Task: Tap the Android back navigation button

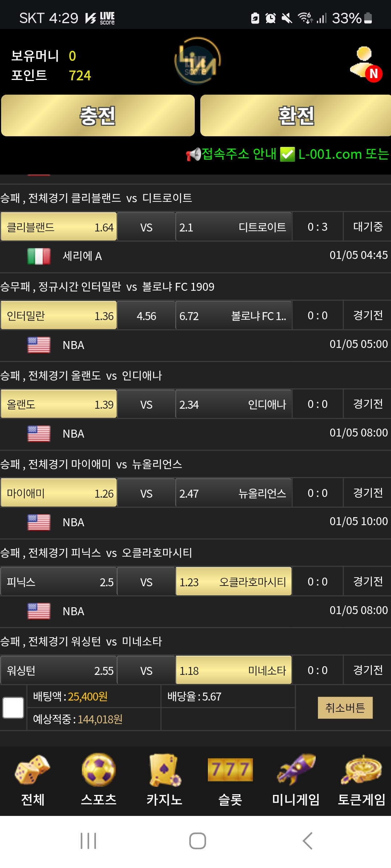Action: click(307, 841)
